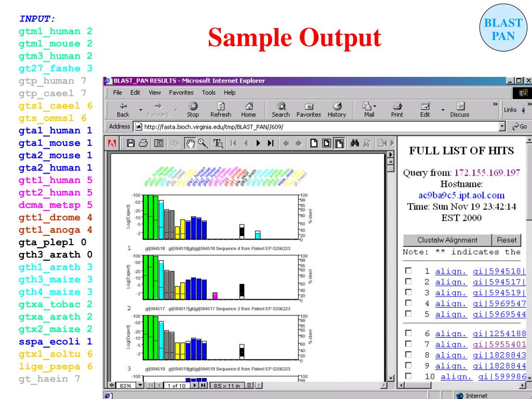Click the '1 of 10' page number box

coord(177,385)
